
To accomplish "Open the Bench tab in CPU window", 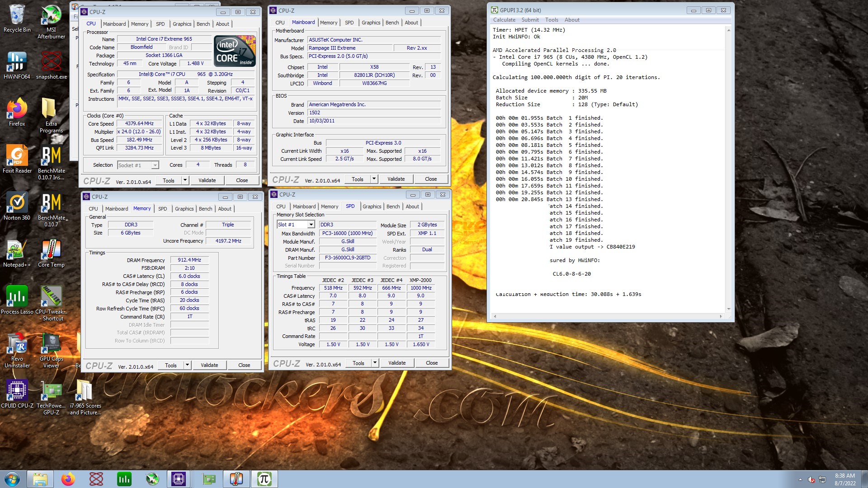I will click(203, 24).
